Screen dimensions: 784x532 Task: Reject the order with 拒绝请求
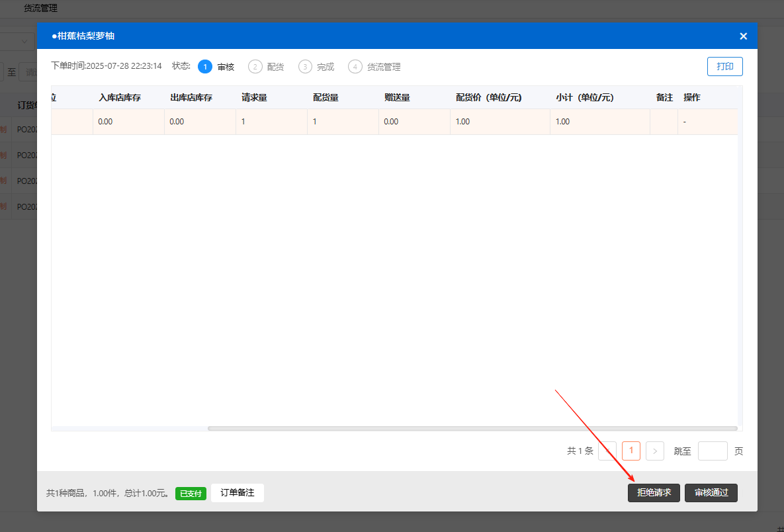pyautogui.click(x=654, y=493)
